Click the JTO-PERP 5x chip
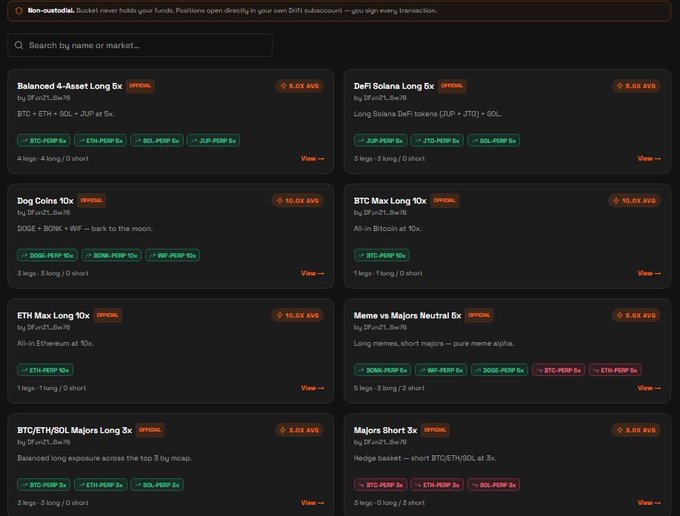Screen dimensions: 680x516 click(437, 140)
